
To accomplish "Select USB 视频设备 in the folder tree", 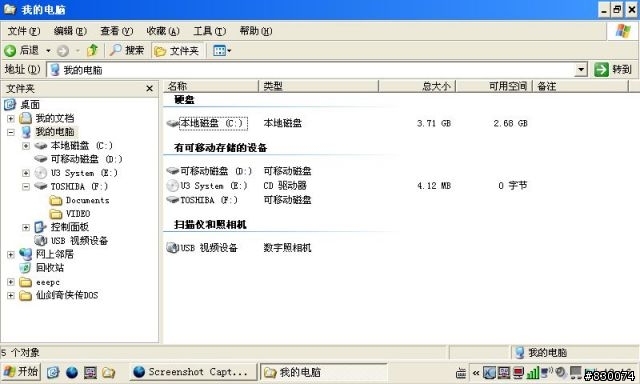I will click(x=79, y=241).
